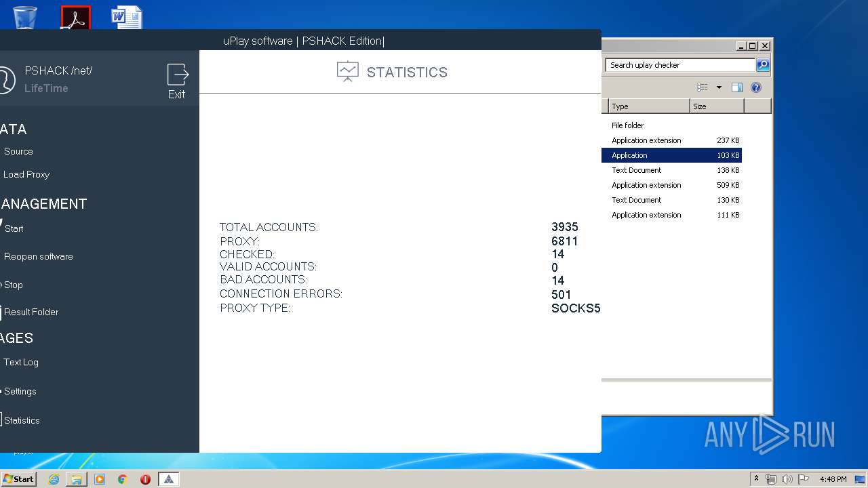Minimize the Explorer window

(x=741, y=46)
